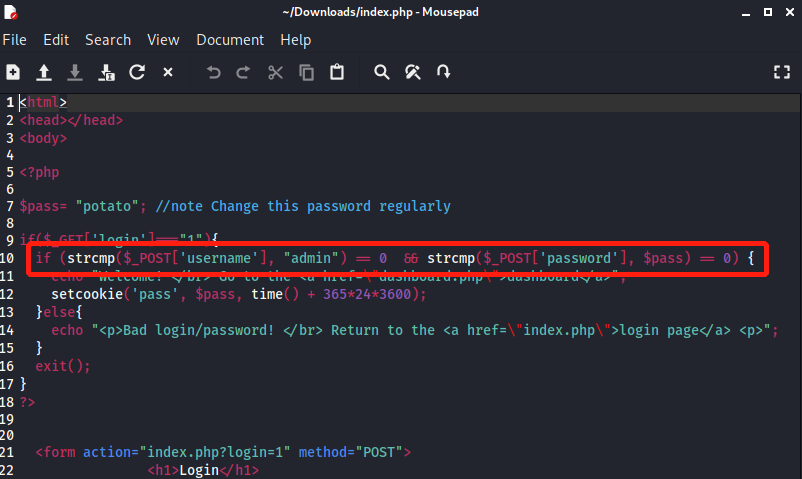Viewport: 802px width, 479px height.
Task: Click the Save document download-arrow icon
Action: point(75,72)
